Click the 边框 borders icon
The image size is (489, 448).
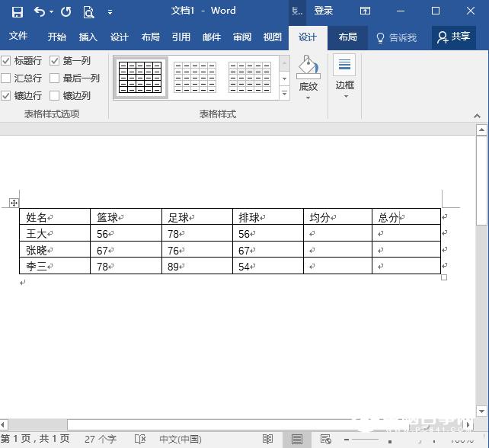click(x=344, y=65)
